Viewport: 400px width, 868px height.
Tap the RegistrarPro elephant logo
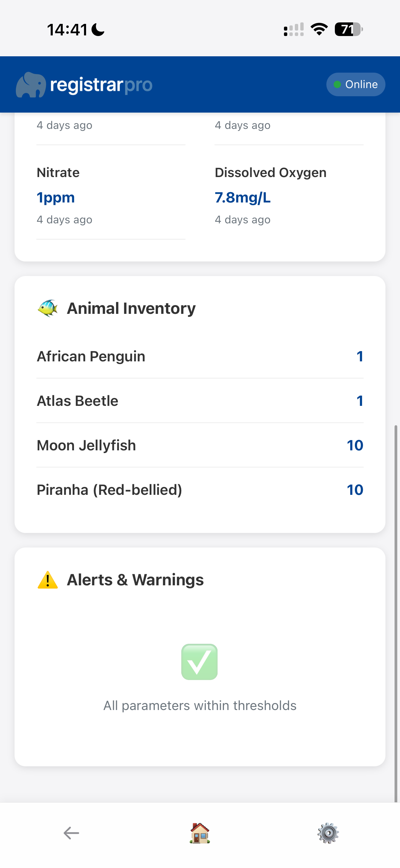[31, 85]
